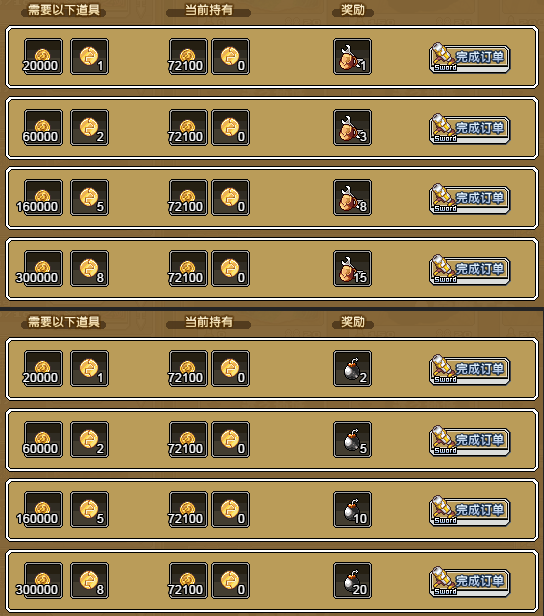Click the bomb reward icon showing 5
Viewport: 544px width, 616px height.
352,440
